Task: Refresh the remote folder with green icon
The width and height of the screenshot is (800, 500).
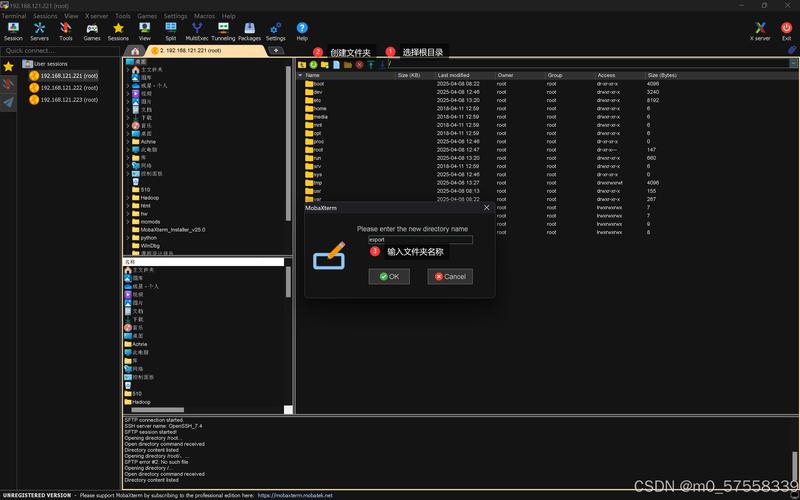Action: pyautogui.click(x=313, y=65)
